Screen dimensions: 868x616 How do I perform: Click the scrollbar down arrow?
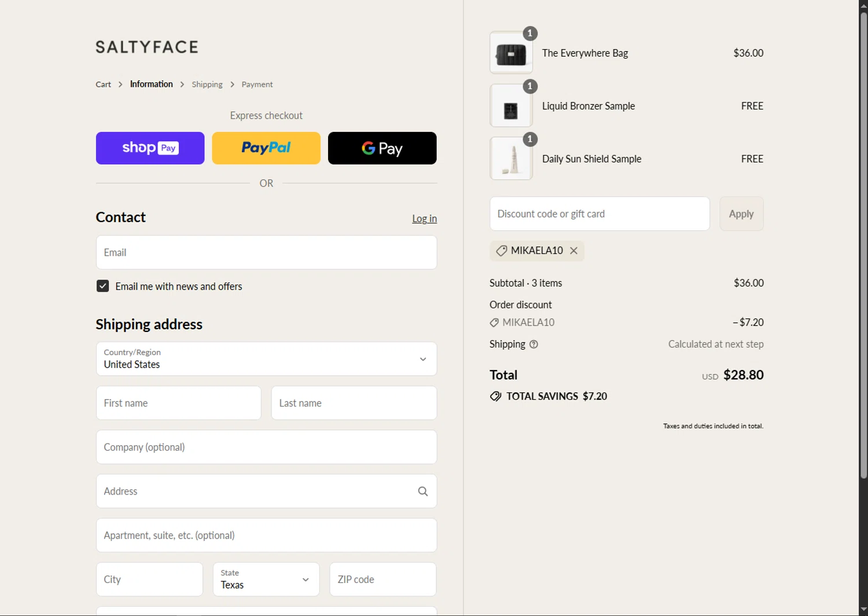pos(863,610)
